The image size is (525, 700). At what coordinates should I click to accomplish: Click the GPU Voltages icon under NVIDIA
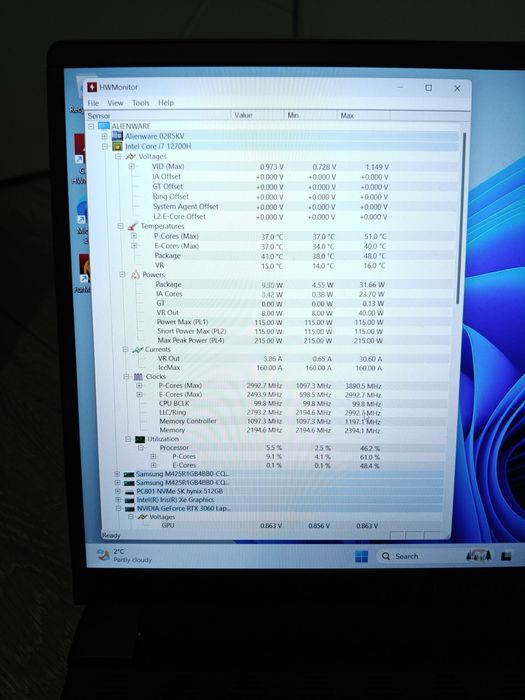(142, 517)
